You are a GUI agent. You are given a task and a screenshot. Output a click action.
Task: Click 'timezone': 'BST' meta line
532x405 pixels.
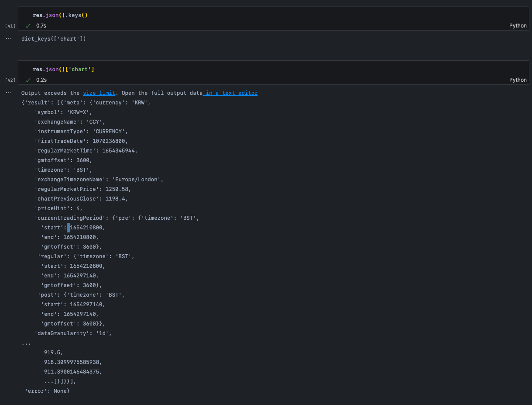click(x=63, y=170)
